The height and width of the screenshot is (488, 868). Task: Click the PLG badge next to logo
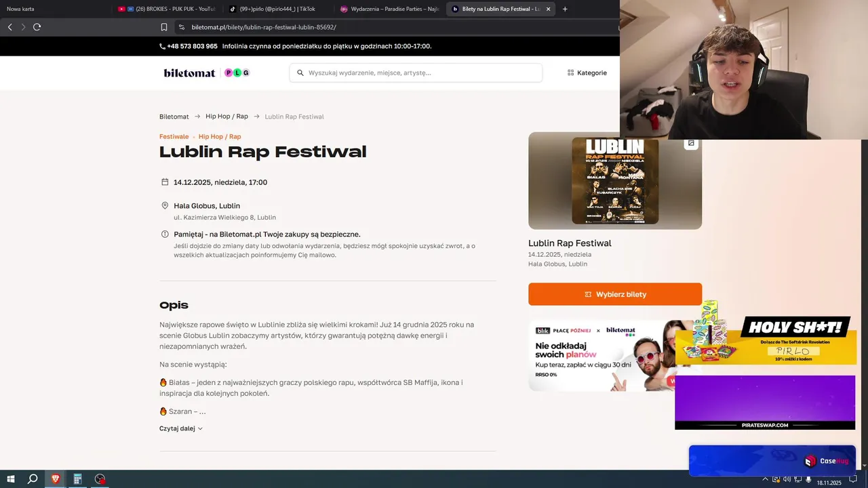click(x=237, y=73)
